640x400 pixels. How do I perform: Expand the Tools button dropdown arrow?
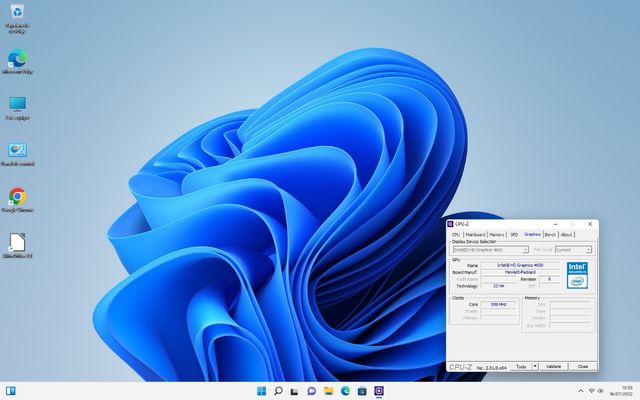pyautogui.click(x=535, y=366)
